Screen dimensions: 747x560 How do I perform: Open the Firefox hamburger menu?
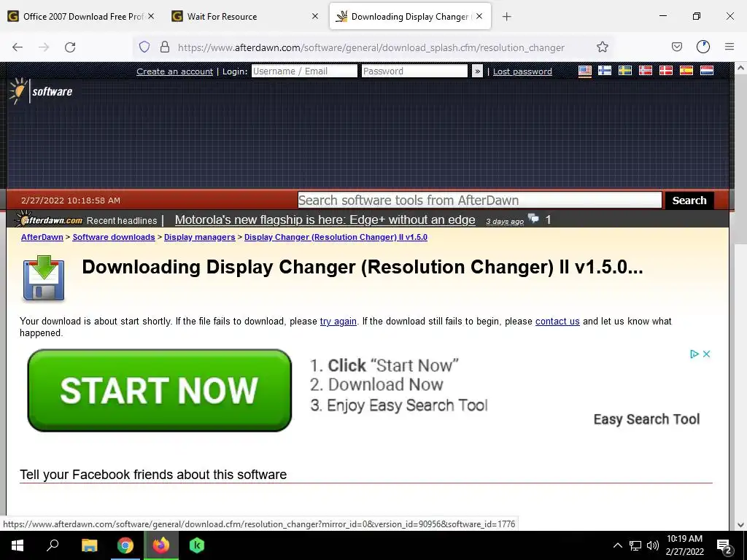tap(729, 47)
